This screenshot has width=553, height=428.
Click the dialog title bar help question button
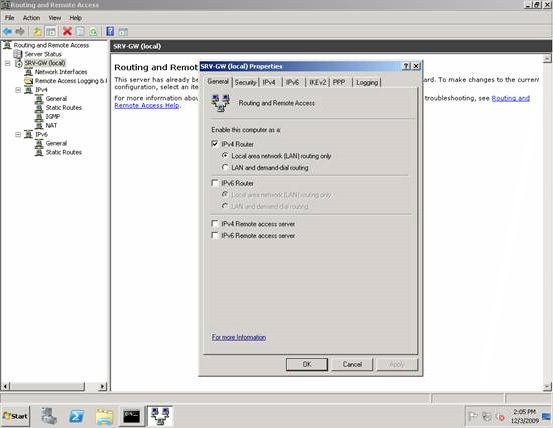pyautogui.click(x=406, y=66)
